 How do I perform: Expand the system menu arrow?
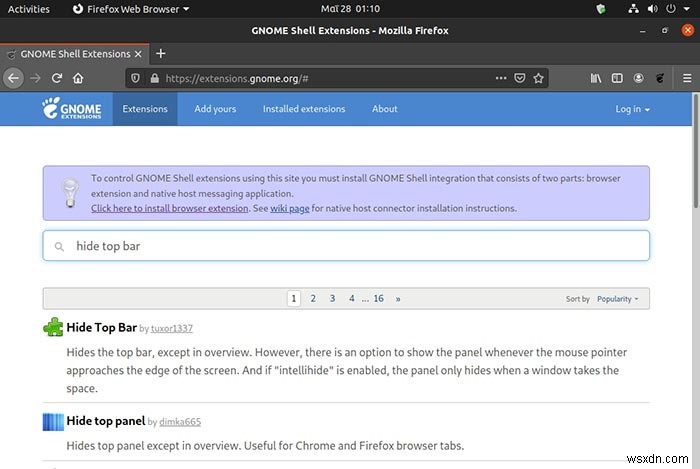click(x=687, y=9)
